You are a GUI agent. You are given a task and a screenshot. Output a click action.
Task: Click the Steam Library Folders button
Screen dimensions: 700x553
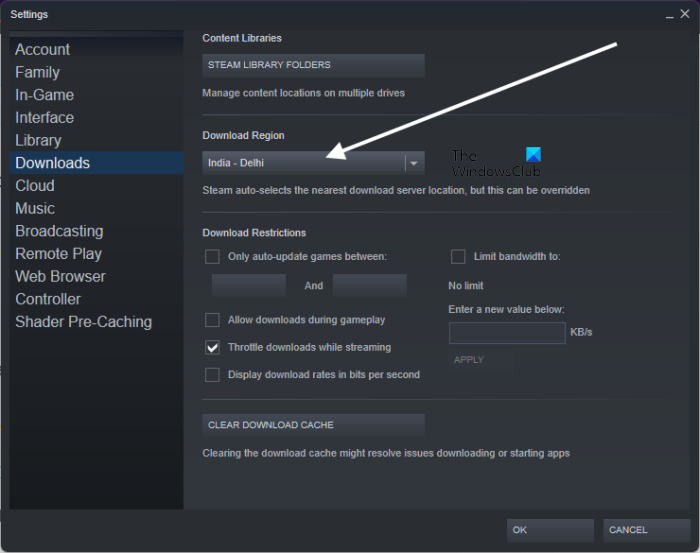313,65
